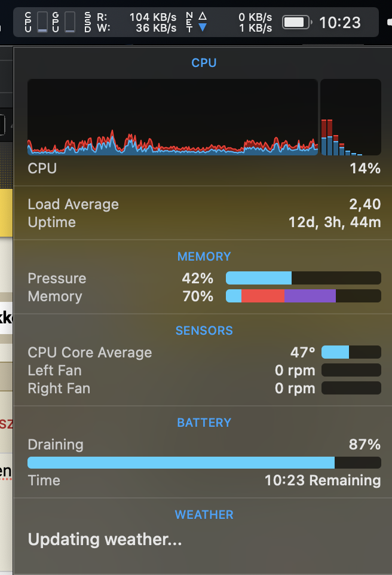This screenshot has height=575, width=392.
Task: Click the Uptime row
Action: point(204,222)
